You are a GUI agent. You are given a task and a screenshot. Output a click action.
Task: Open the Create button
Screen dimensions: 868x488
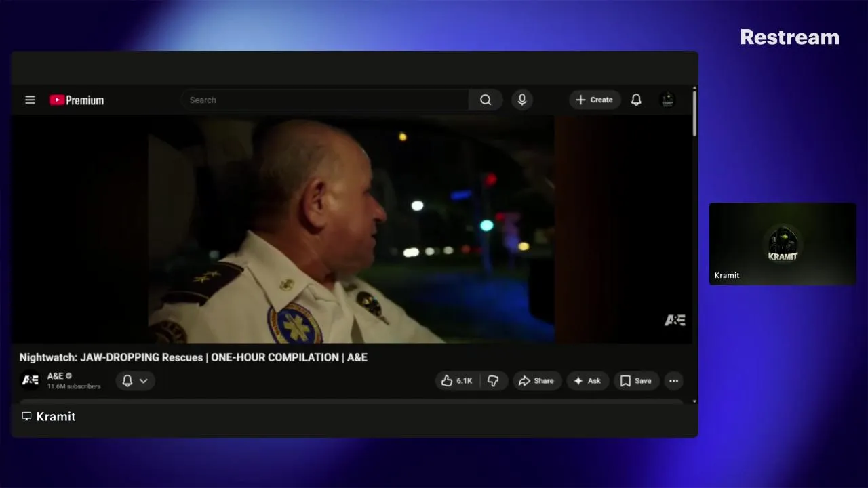(595, 100)
